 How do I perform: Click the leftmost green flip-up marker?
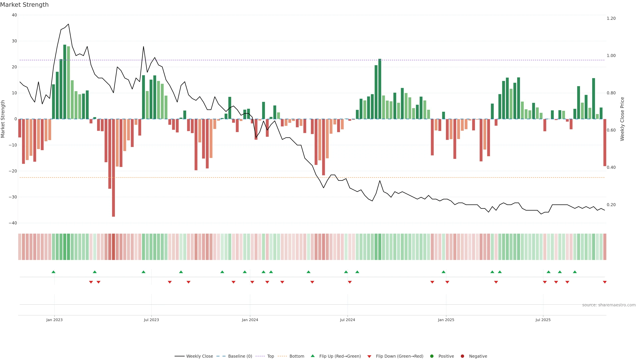pyautogui.click(x=53, y=272)
